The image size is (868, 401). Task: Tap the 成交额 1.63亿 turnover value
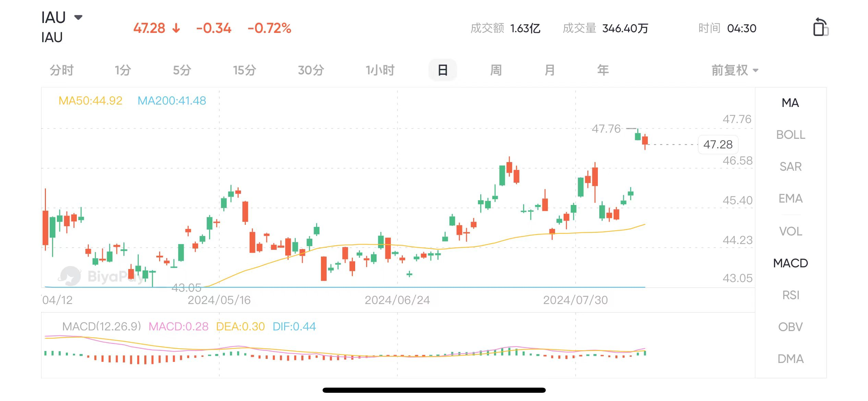(505, 28)
